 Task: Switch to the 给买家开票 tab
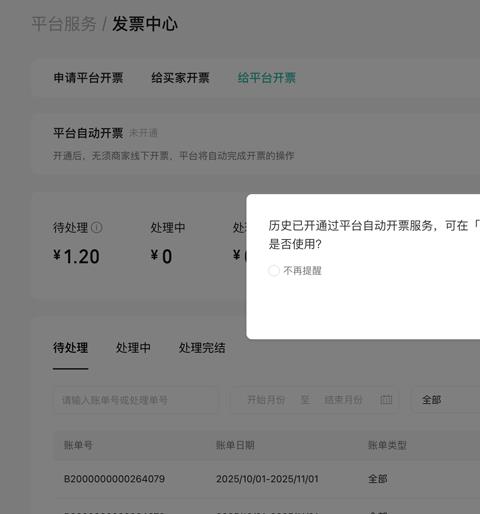[180, 78]
